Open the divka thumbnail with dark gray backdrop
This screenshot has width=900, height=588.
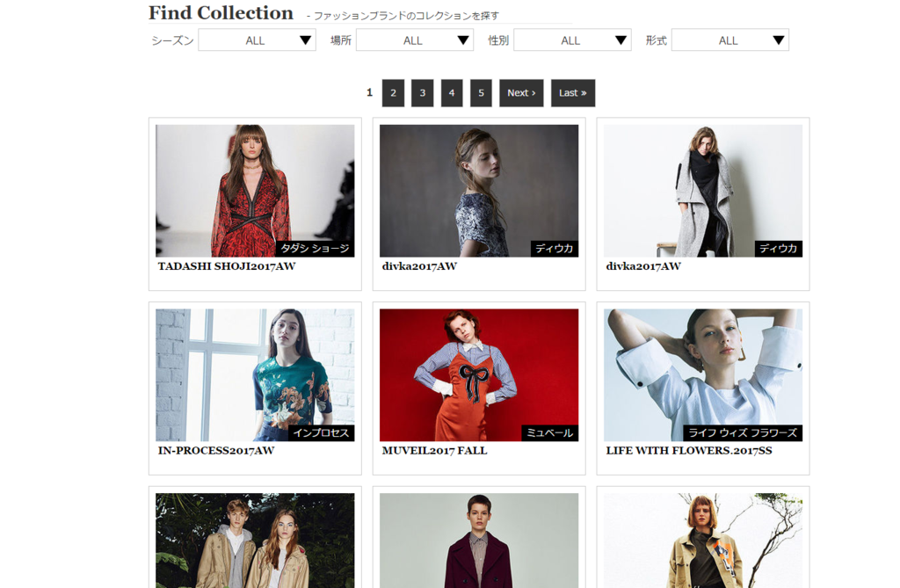479,191
